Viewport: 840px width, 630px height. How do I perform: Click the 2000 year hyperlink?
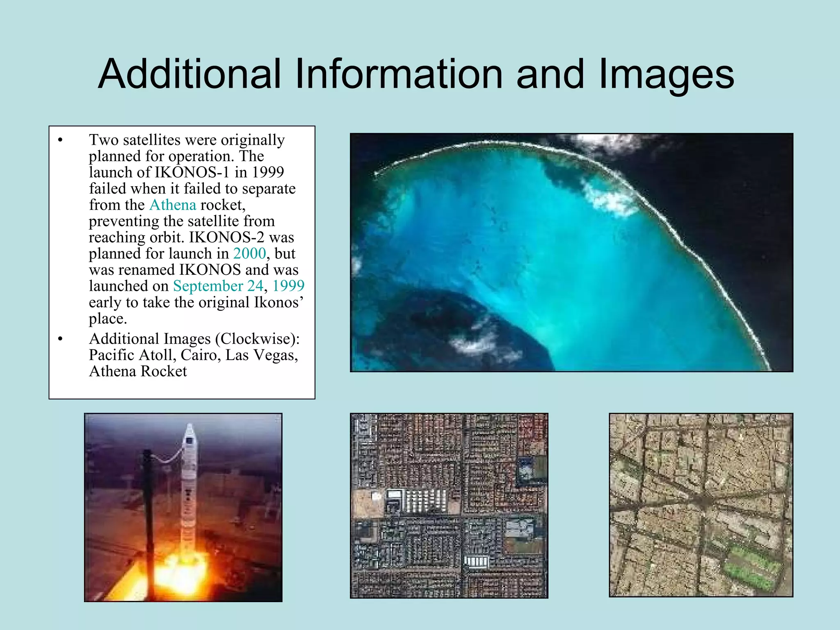click(249, 253)
